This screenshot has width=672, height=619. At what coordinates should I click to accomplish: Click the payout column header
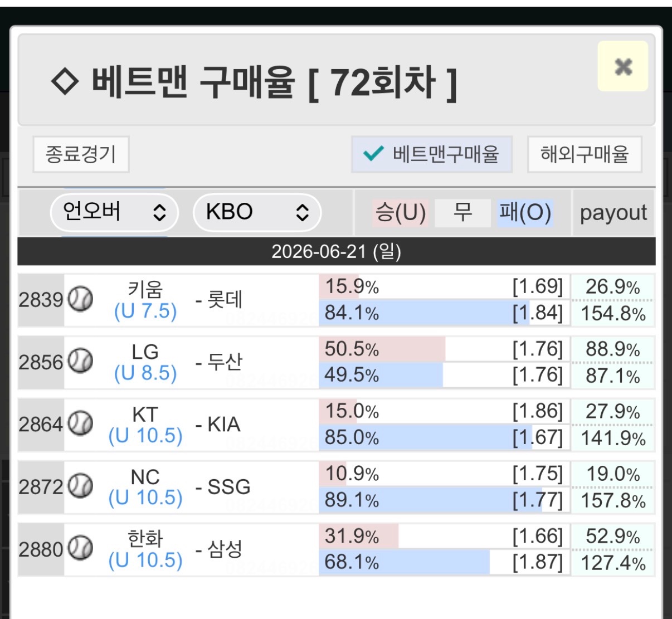tap(613, 213)
